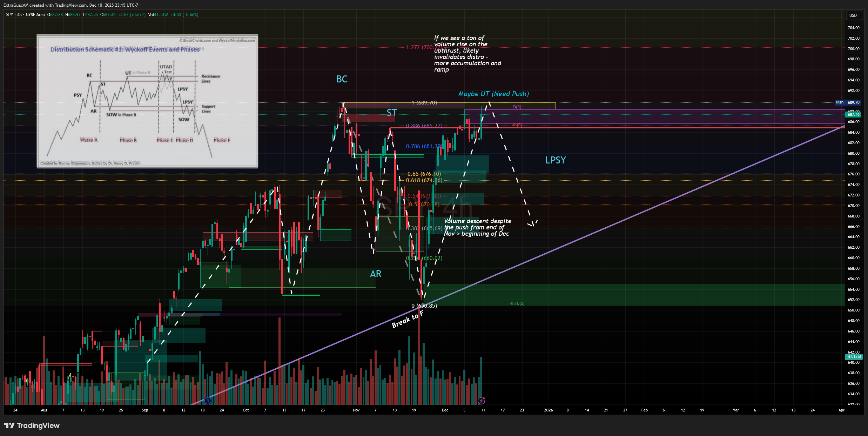Click the '1 (689.70)' Fibonacci level label
868x436 pixels.
[x=424, y=103]
